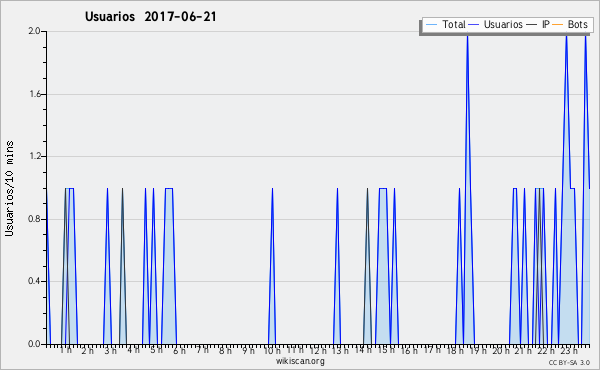Image resolution: width=600 pixels, height=370 pixels.
Task: Click the 2.0 y-axis value
Action: tap(34, 31)
